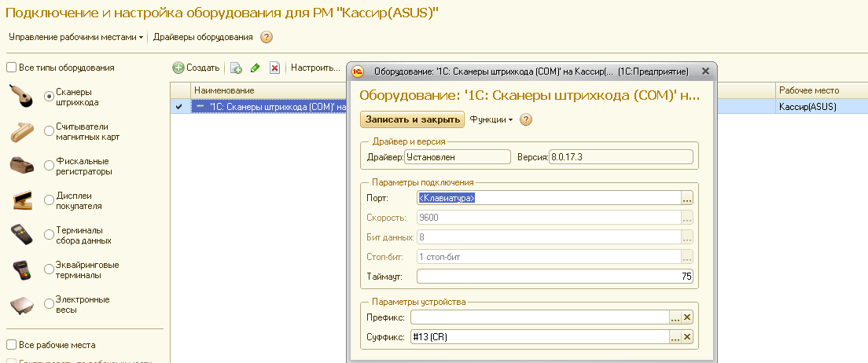Clear the Суффикс field with X button
Viewport: 868px width, 363px height.
point(687,337)
